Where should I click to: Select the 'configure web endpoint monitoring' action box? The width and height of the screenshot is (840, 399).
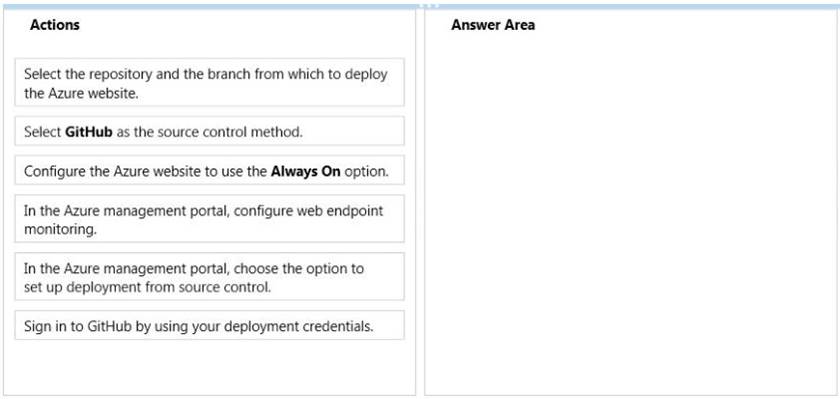[x=209, y=219]
